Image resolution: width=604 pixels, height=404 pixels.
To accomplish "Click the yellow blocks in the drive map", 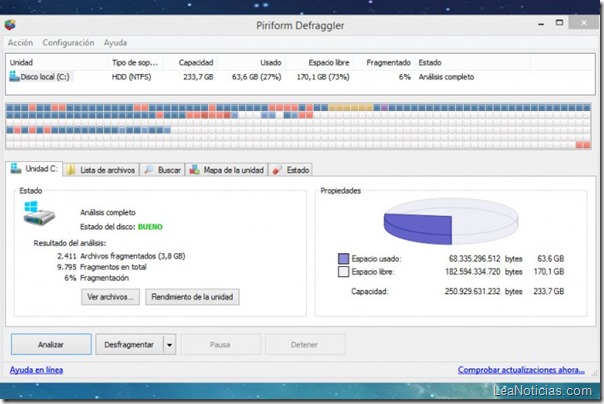I will (x=351, y=107).
